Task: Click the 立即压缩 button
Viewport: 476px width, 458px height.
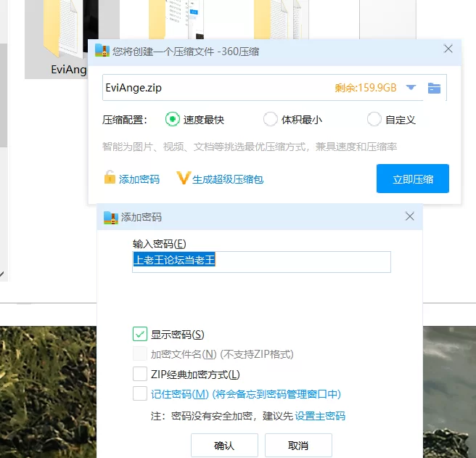Action: tap(413, 179)
